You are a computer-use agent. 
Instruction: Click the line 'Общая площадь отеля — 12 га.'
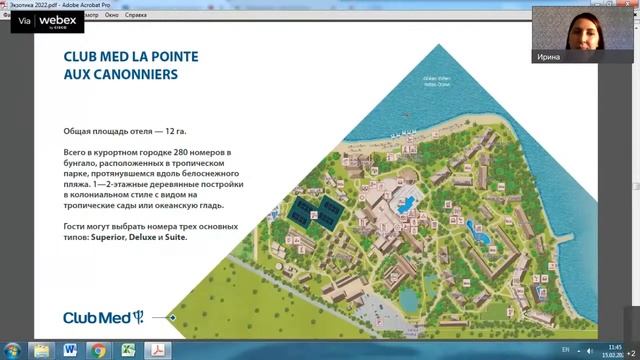coord(125,131)
